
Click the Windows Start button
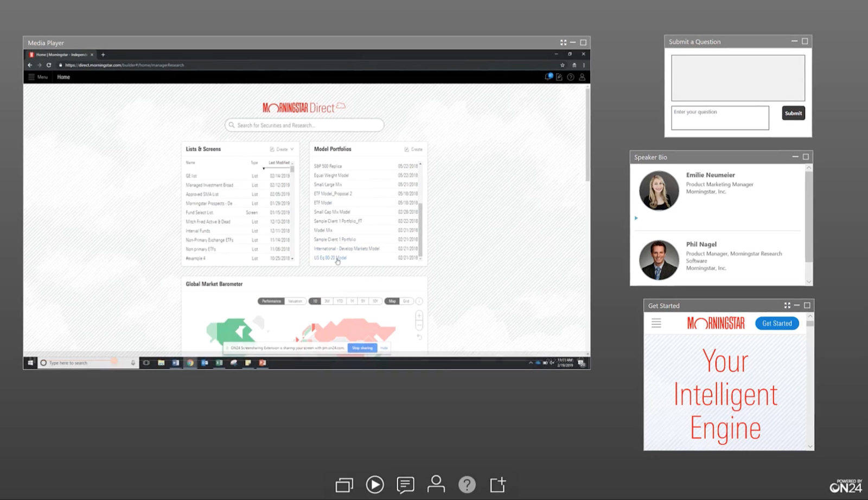(30, 363)
